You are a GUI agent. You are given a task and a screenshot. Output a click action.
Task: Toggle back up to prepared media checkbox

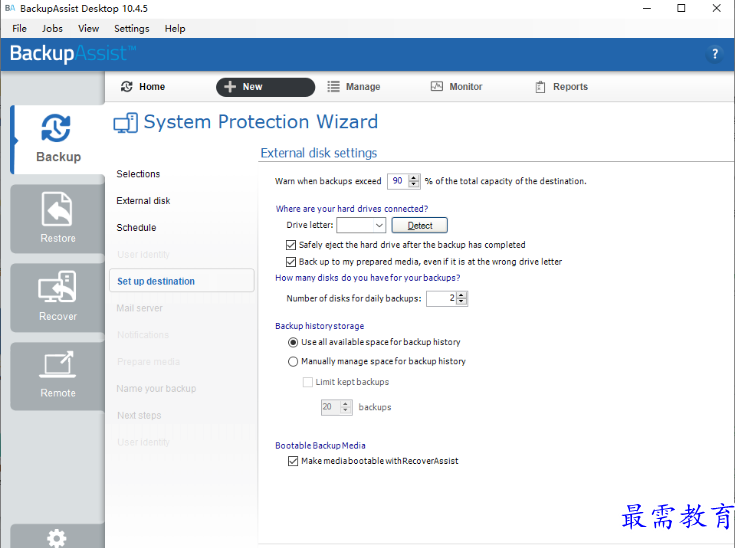coord(291,262)
